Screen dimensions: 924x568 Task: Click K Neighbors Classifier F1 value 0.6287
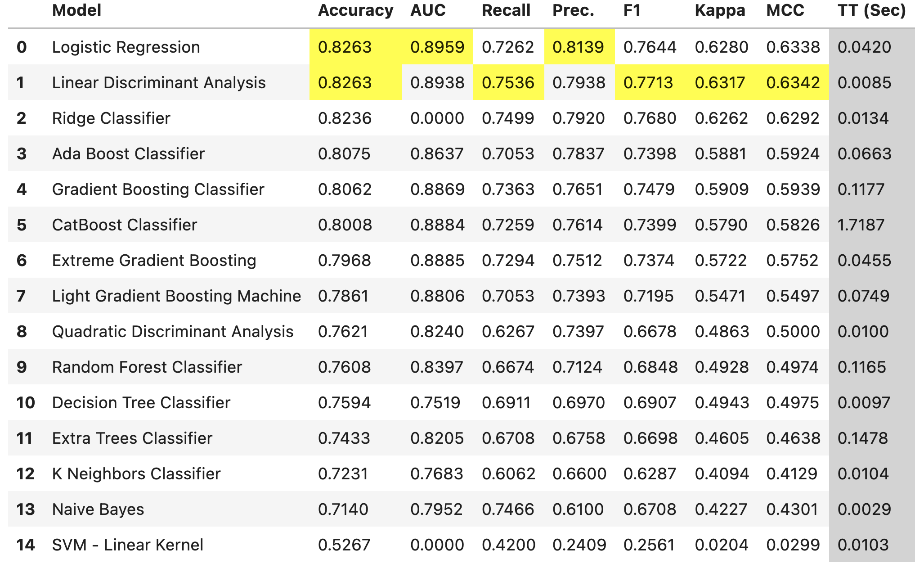[x=650, y=474]
